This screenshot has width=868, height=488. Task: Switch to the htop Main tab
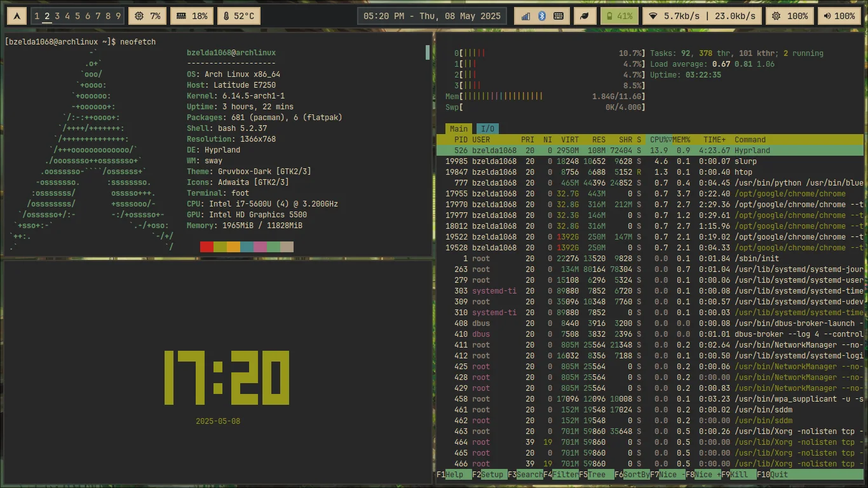click(458, 128)
